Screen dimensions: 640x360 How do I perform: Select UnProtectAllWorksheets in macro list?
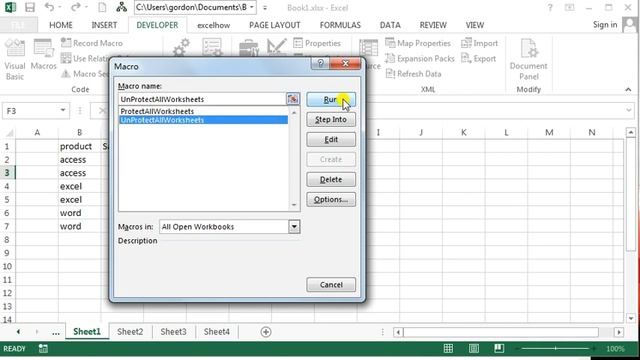point(203,120)
